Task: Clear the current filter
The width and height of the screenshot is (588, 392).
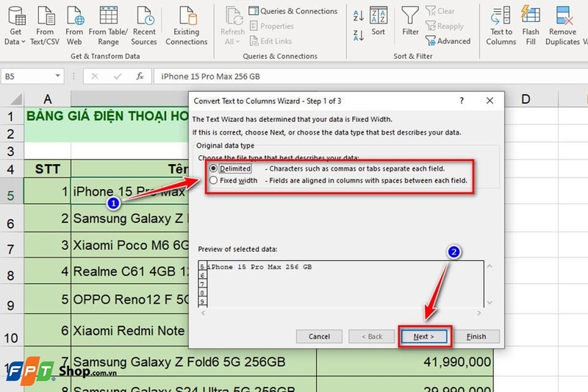Action: (x=440, y=11)
